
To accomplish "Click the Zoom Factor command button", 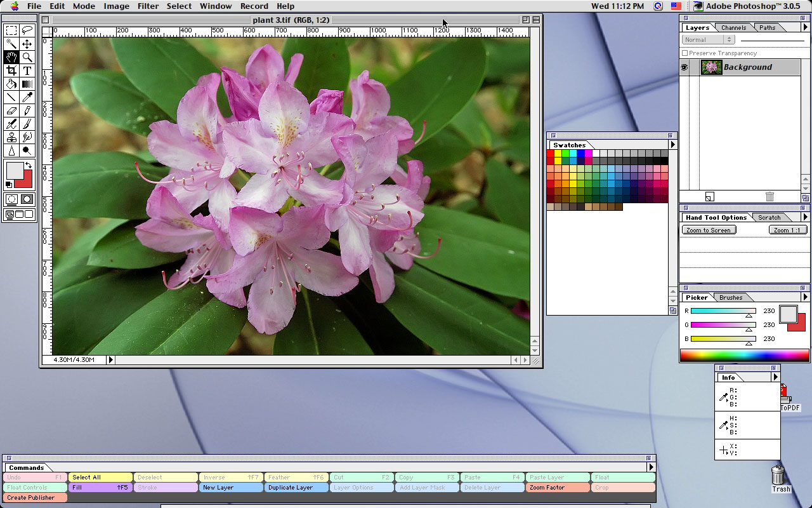I will click(x=557, y=488).
